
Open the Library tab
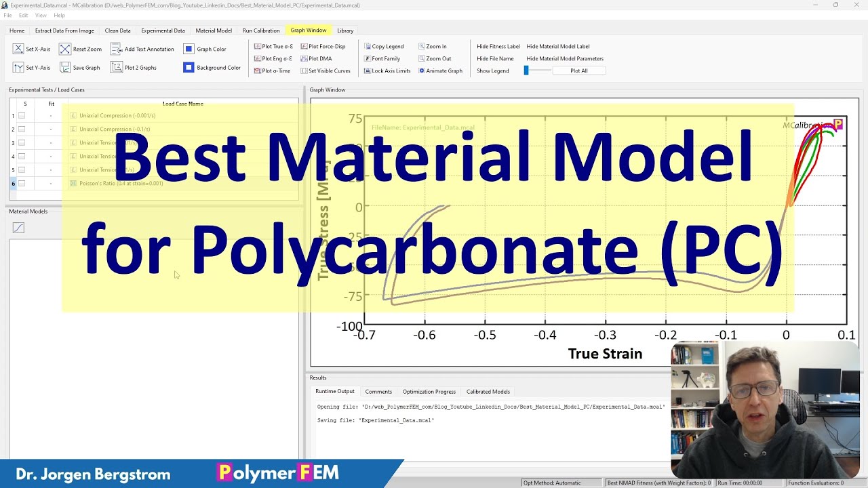pyautogui.click(x=345, y=30)
